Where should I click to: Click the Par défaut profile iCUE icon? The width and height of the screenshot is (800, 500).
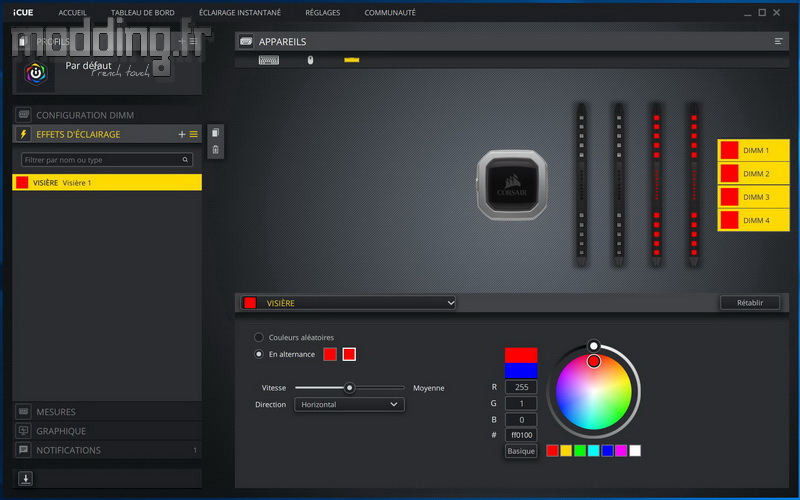36,73
